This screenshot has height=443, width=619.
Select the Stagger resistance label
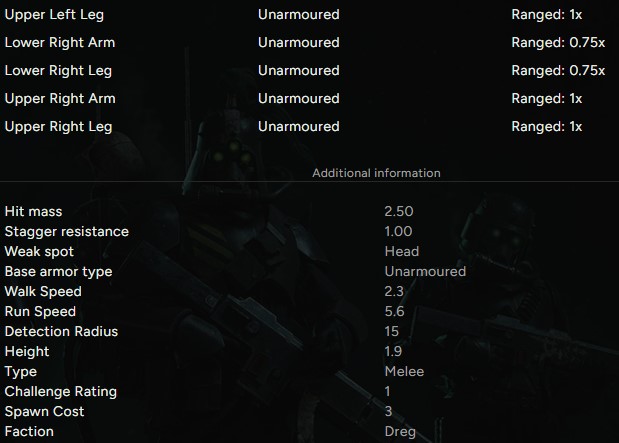tap(66, 232)
